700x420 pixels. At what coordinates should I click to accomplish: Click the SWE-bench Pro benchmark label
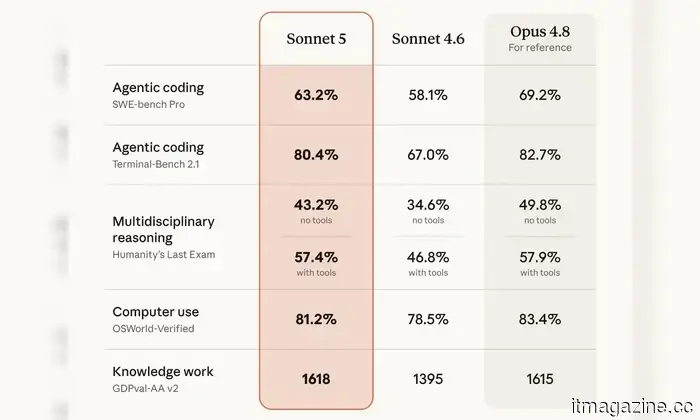pyautogui.click(x=148, y=104)
